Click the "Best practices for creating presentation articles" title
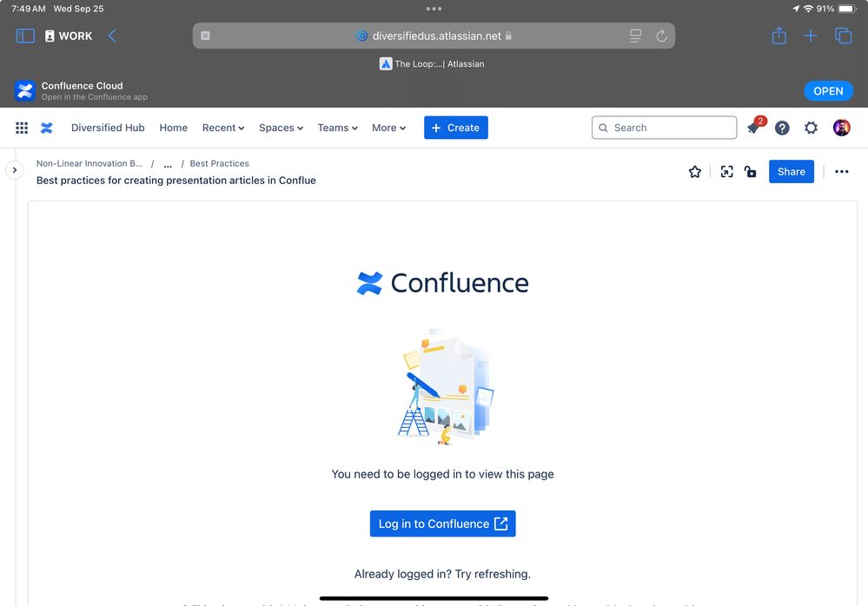Viewport: 868px width, 606px height. click(176, 181)
